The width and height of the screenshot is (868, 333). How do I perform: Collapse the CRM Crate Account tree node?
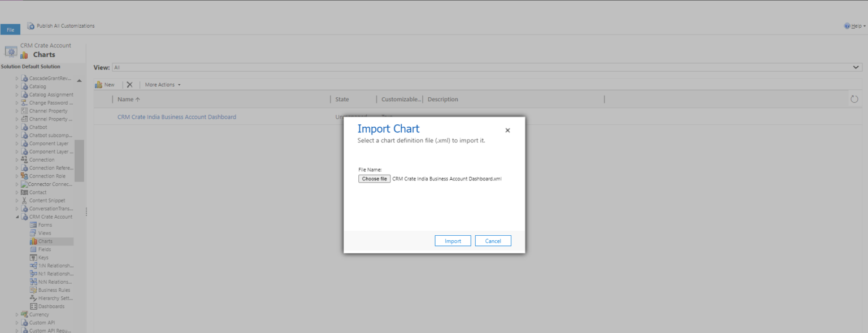coord(17,217)
